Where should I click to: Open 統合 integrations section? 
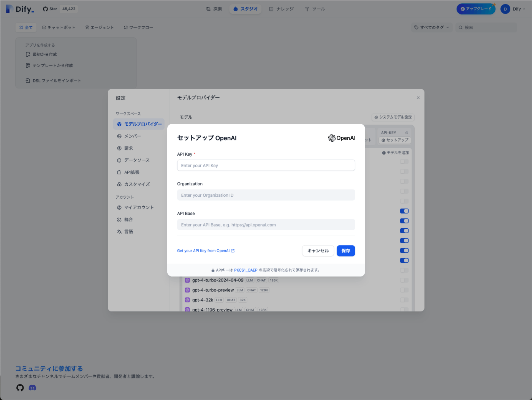coord(139,220)
